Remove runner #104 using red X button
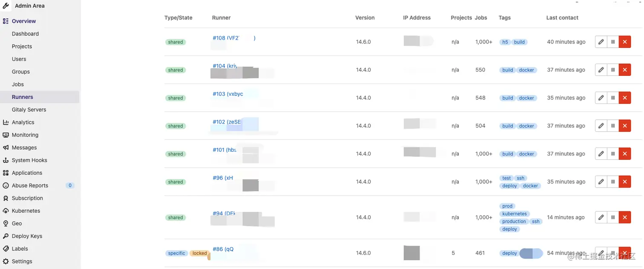The width and height of the screenshot is (644, 269). pos(625,70)
